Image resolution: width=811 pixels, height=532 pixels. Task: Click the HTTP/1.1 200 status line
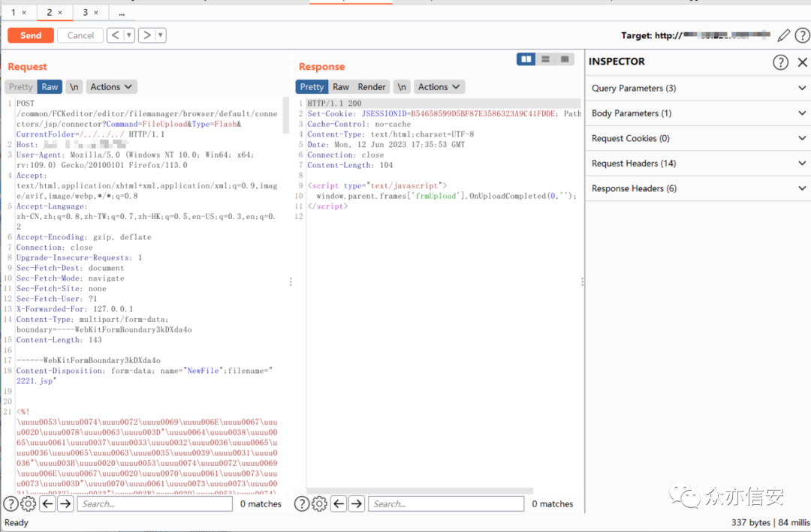pyautogui.click(x=335, y=104)
